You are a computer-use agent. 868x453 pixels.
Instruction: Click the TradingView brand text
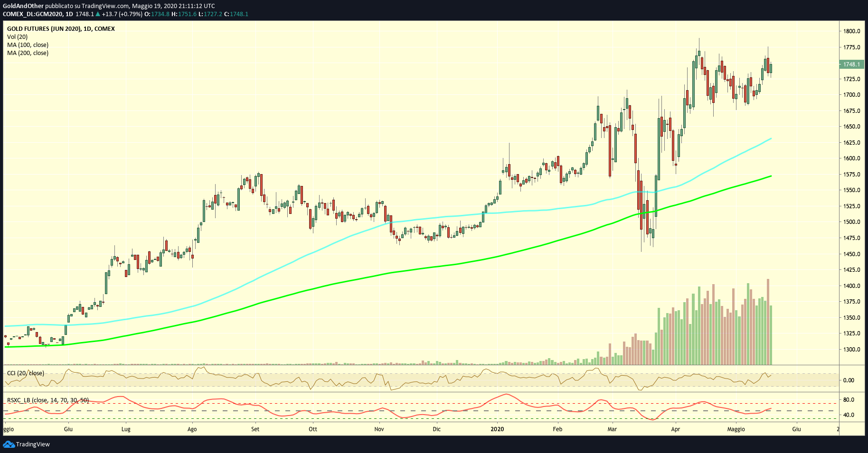point(33,444)
